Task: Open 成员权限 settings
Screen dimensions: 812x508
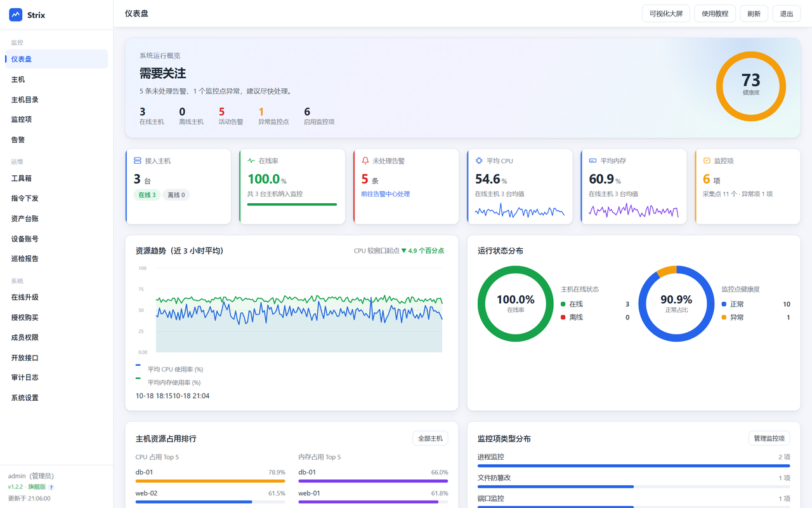Action: (x=56, y=337)
